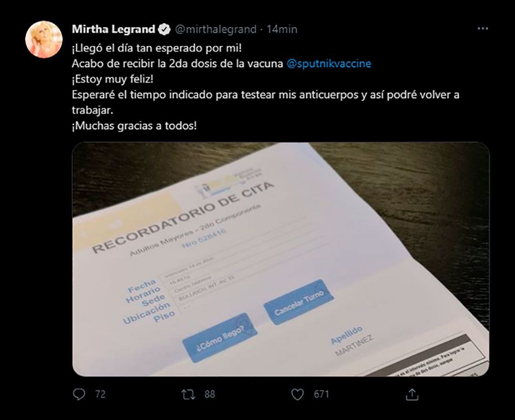
Task: Click the "MARTINEZ" surname on the document photo
Action: click(x=354, y=346)
